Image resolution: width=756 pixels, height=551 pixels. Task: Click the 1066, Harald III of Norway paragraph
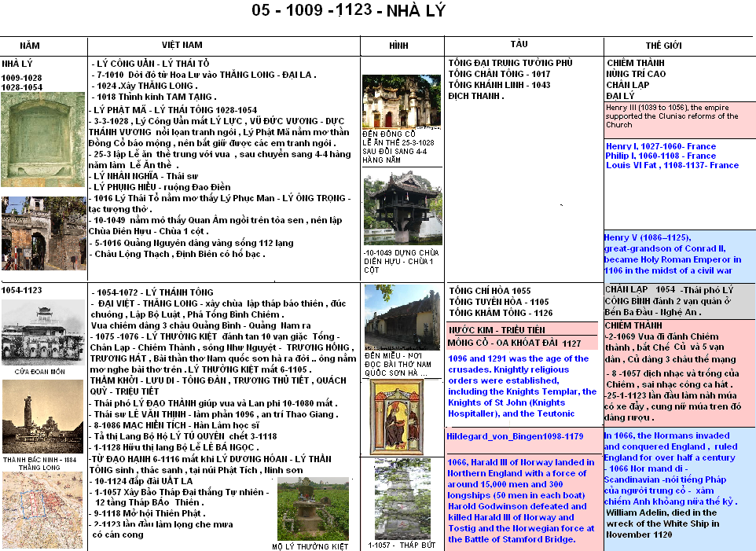click(521, 501)
